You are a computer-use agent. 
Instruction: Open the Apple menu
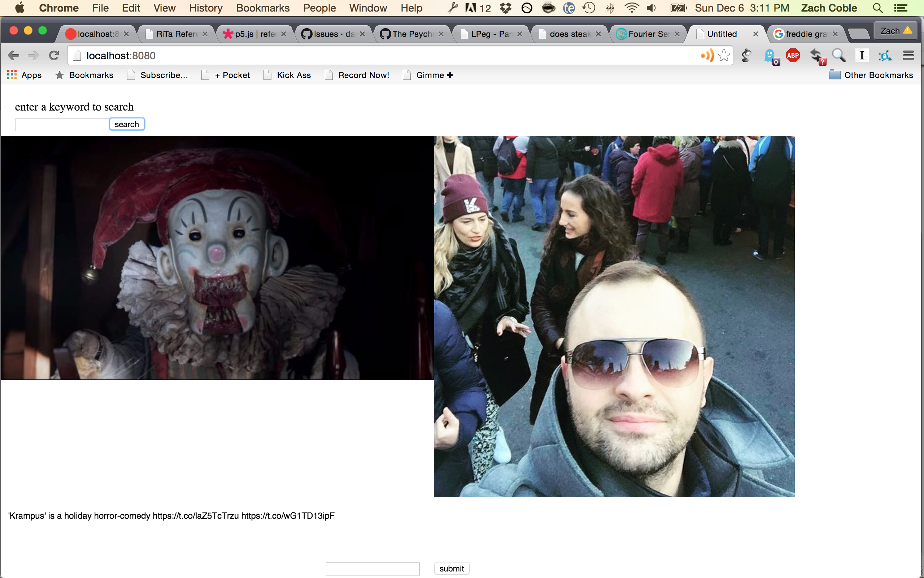19,8
